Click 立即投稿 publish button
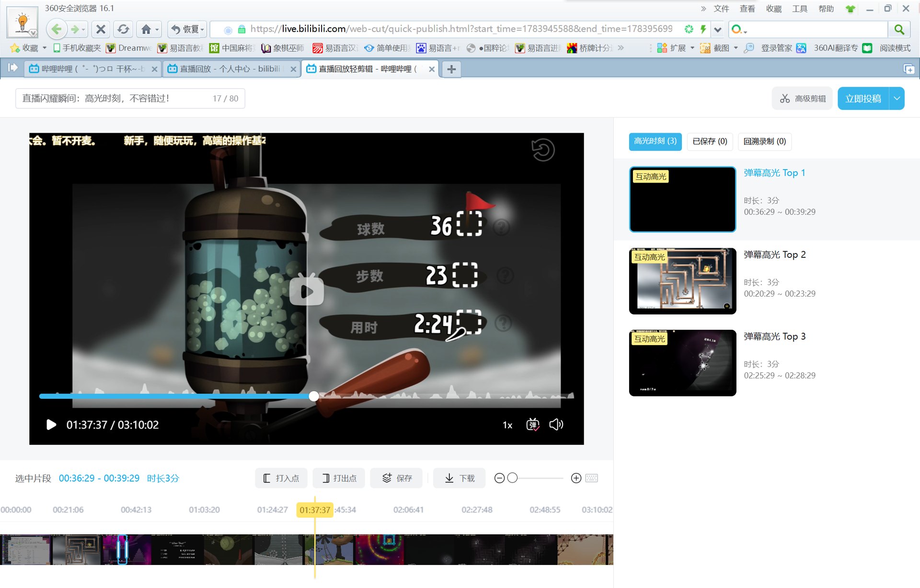The image size is (920, 588). (863, 98)
